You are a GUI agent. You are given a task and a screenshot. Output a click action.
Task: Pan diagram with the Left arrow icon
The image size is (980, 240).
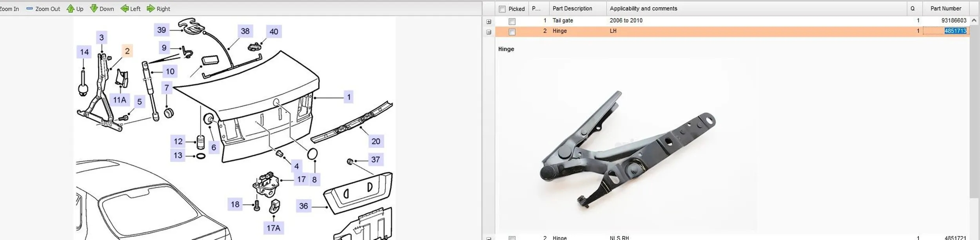pos(124,9)
